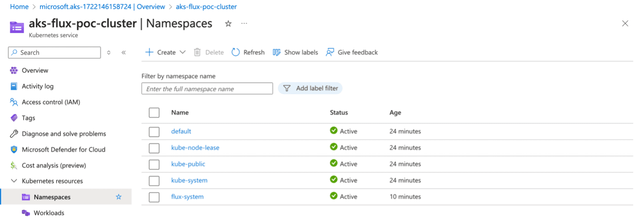Open microsoft.aks-1722146158724 Overview breadcrumb
The height and width of the screenshot is (221, 644).
click(102, 6)
